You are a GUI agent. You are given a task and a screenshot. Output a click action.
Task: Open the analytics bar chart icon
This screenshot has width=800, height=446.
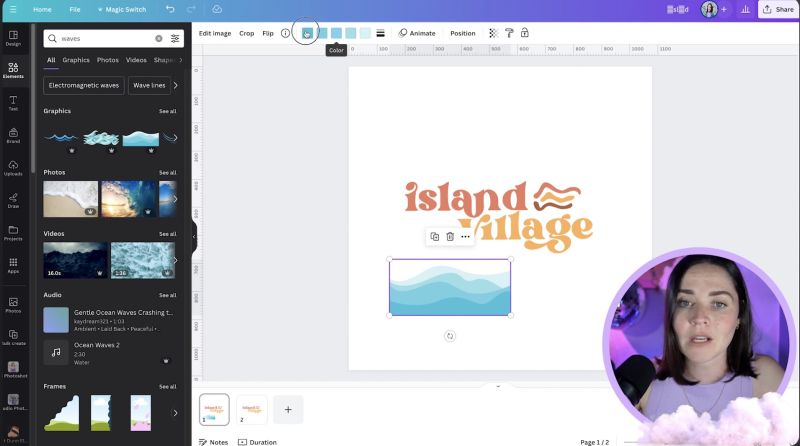[745, 9]
